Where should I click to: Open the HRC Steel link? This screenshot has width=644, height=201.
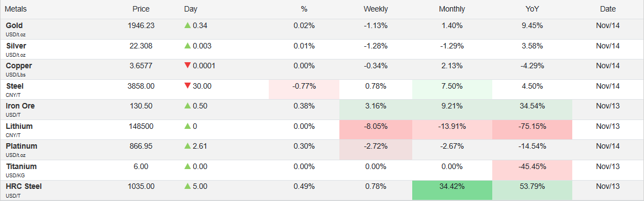point(23,186)
